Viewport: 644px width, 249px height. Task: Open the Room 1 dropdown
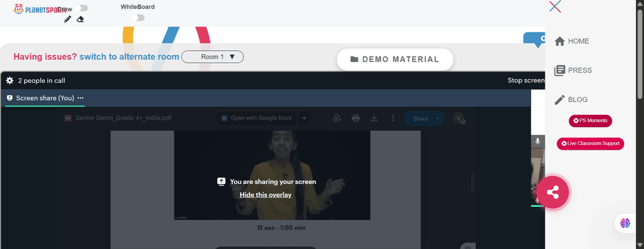click(x=213, y=57)
